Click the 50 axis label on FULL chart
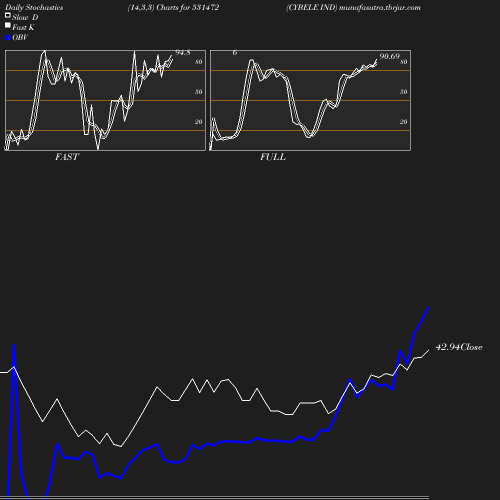500x500 pixels. click(x=404, y=92)
